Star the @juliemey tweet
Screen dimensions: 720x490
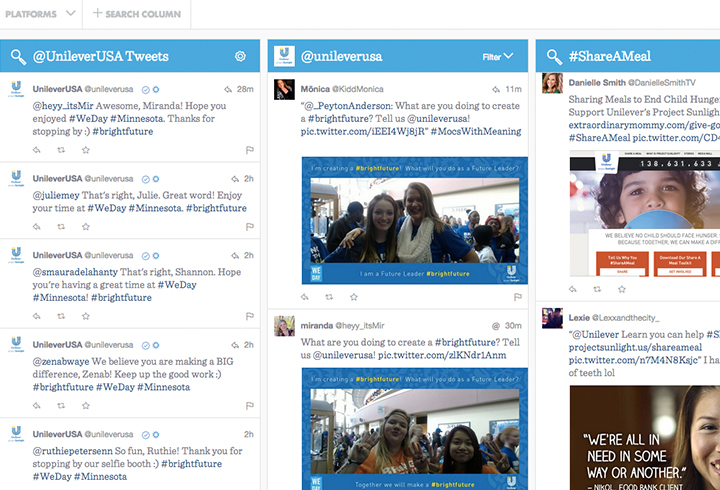pyautogui.click(x=86, y=226)
